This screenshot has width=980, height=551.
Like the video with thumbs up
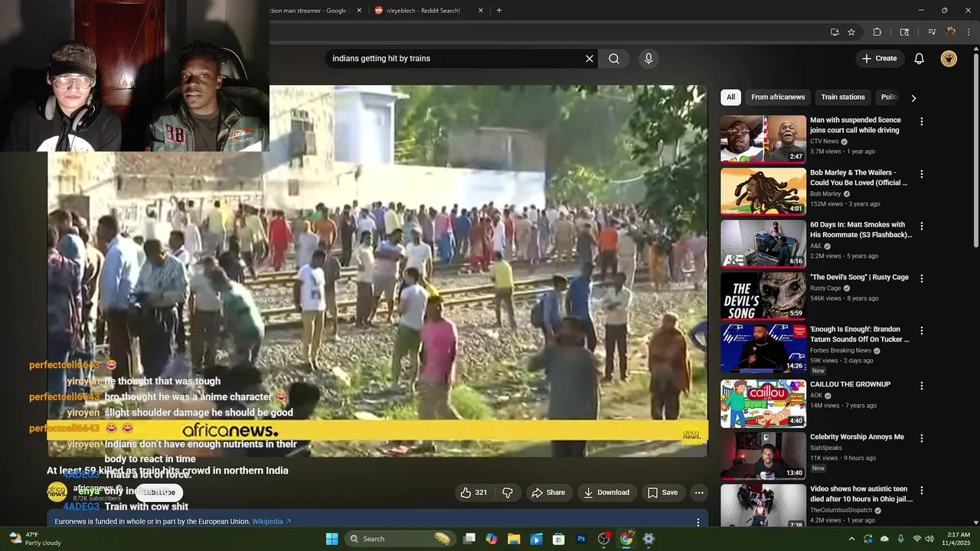475,493
